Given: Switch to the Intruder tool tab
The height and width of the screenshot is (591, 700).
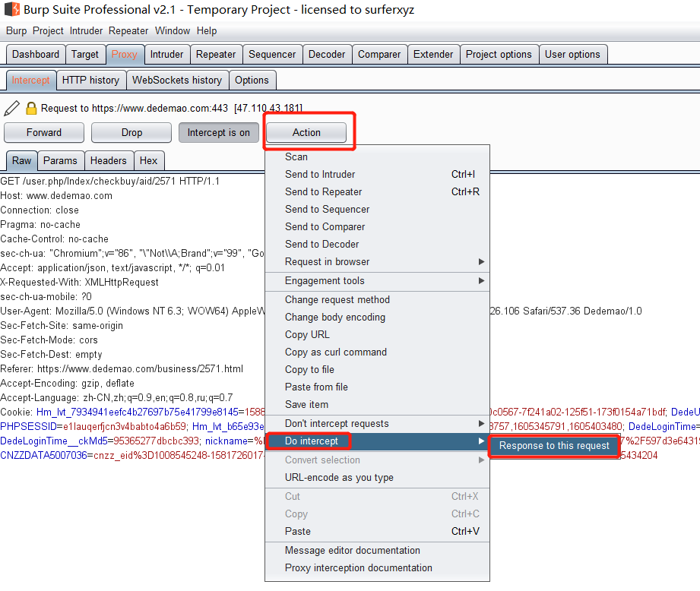Looking at the screenshot, I should pos(167,55).
